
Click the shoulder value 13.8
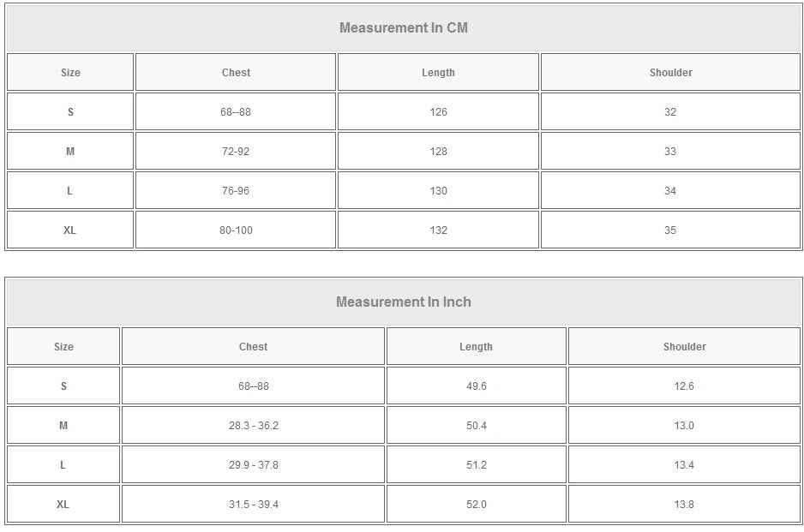(684, 505)
